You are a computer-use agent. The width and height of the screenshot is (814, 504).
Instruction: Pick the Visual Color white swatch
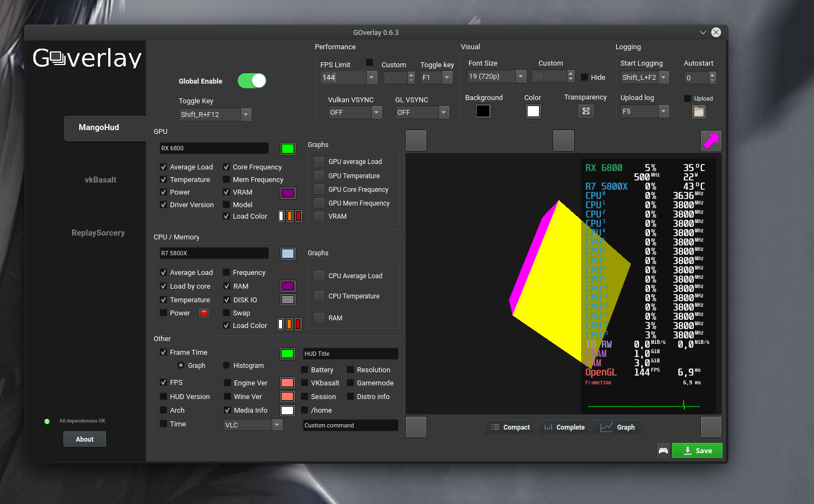533,111
